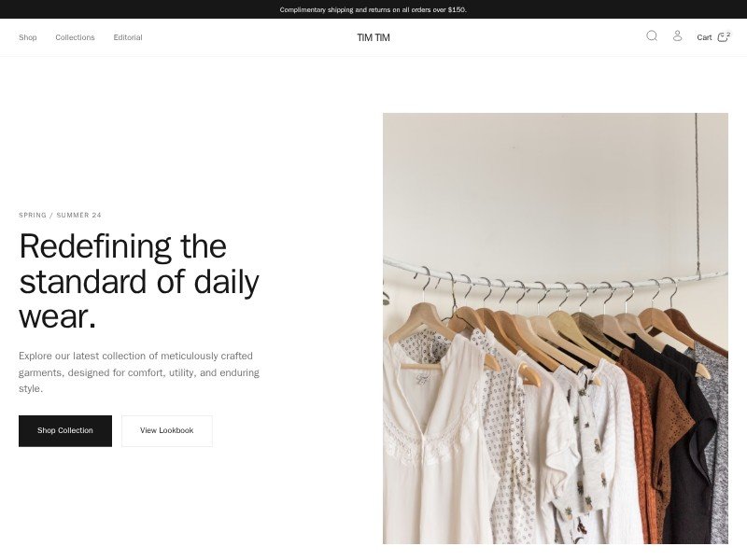This screenshot has width=747, height=560.
Task: Click the Spring / Summer 24 label
Action: pyautogui.click(x=60, y=216)
